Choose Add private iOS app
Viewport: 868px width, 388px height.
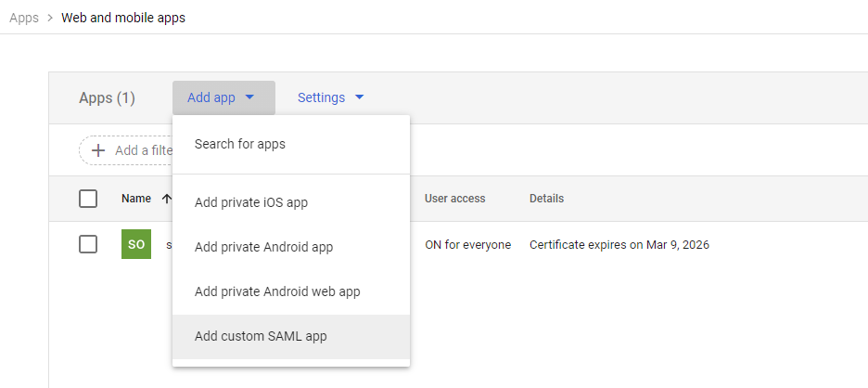tap(291, 202)
